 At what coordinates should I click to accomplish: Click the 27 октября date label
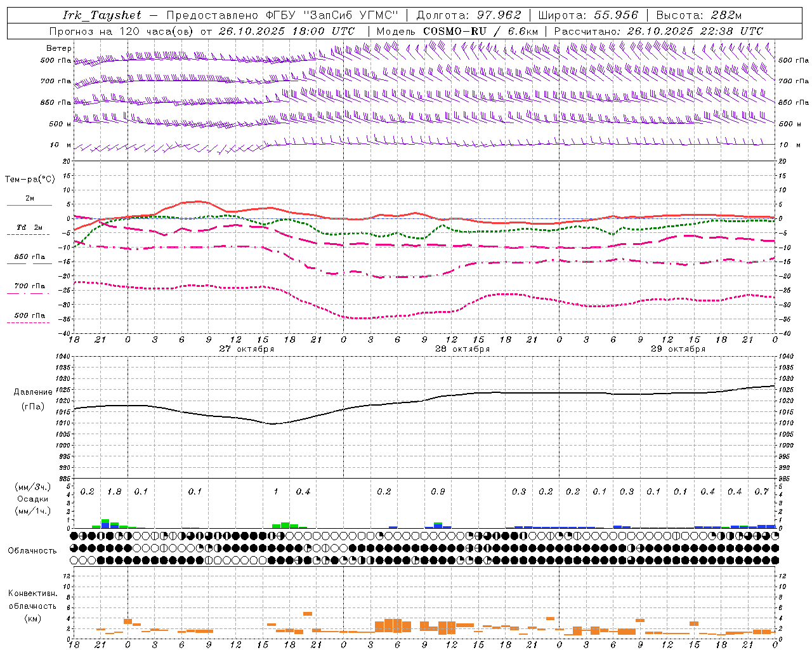(x=246, y=349)
